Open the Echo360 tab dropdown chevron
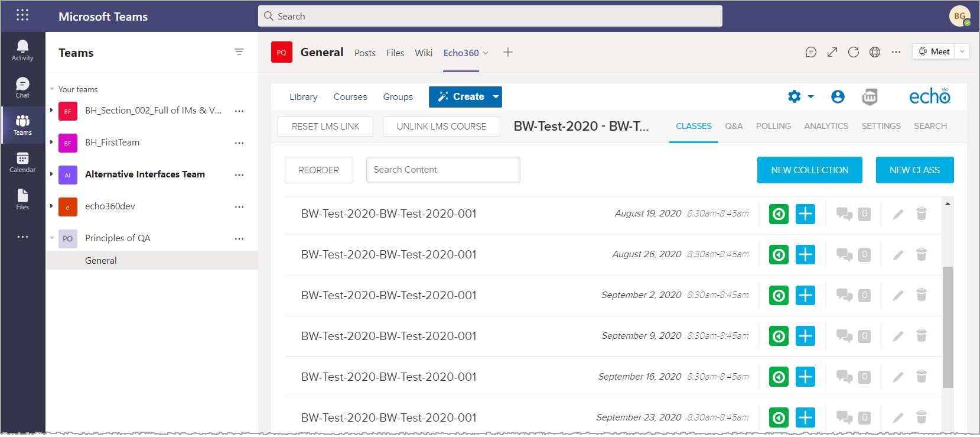980x437 pixels. pos(486,53)
